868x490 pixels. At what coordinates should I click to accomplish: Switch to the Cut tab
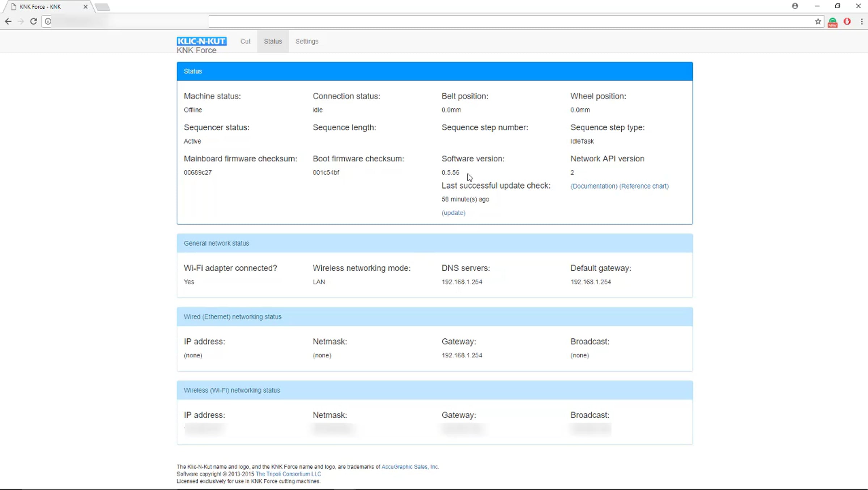(x=245, y=41)
